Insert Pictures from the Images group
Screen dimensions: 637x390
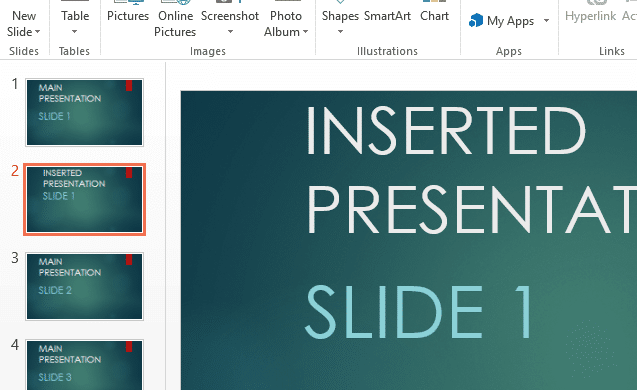[128, 16]
